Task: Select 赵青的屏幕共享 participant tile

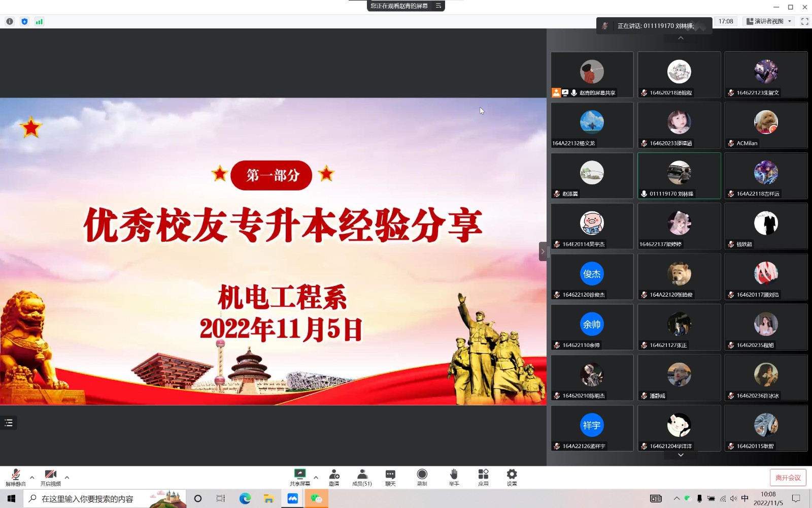Action: 592,75
